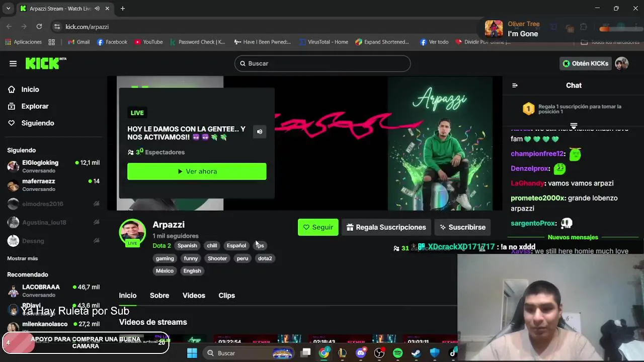
Task: Switch to the Sobre tab
Action: (x=159, y=296)
